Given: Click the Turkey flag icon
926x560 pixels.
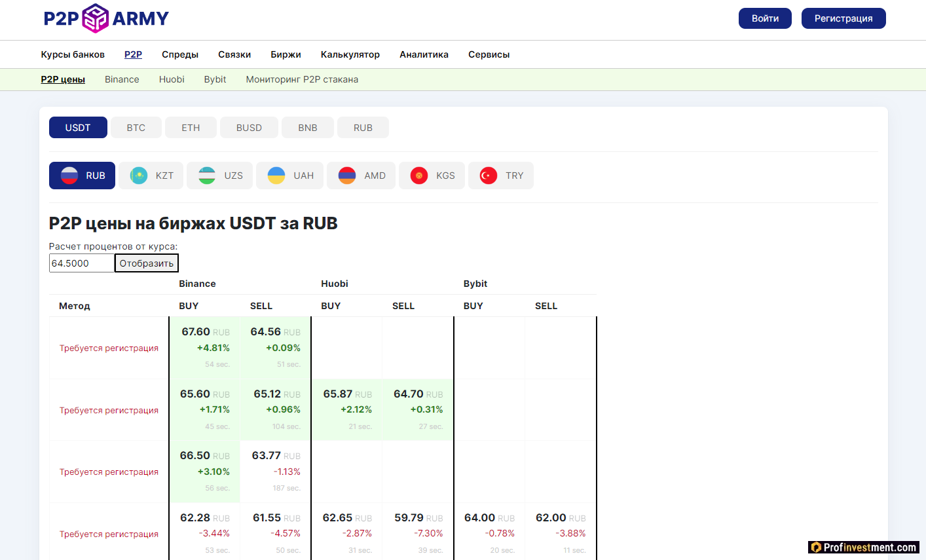Looking at the screenshot, I should coord(489,176).
